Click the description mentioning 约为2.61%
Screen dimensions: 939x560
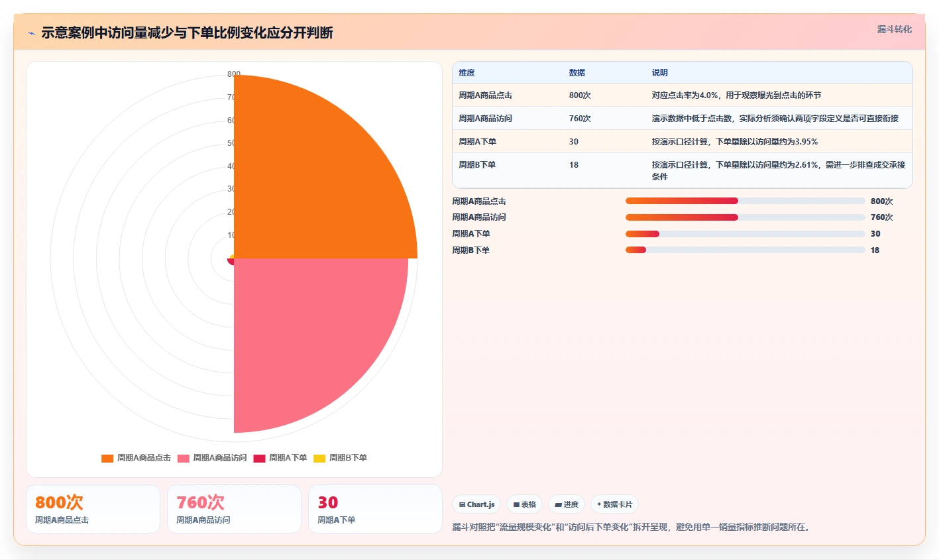778,171
